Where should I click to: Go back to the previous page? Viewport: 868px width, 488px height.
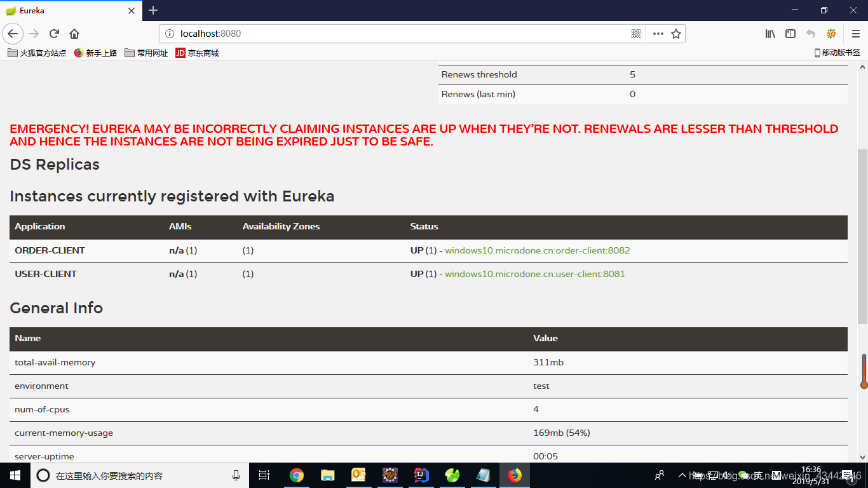click(13, 34)
